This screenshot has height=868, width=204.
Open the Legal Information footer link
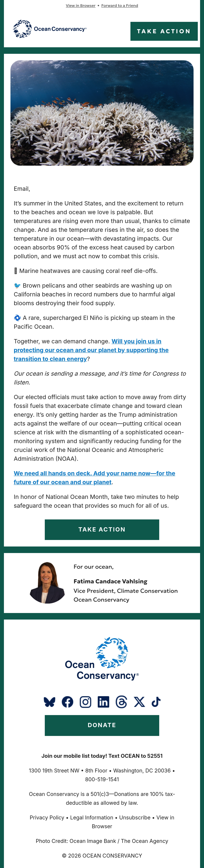(92, 817)
